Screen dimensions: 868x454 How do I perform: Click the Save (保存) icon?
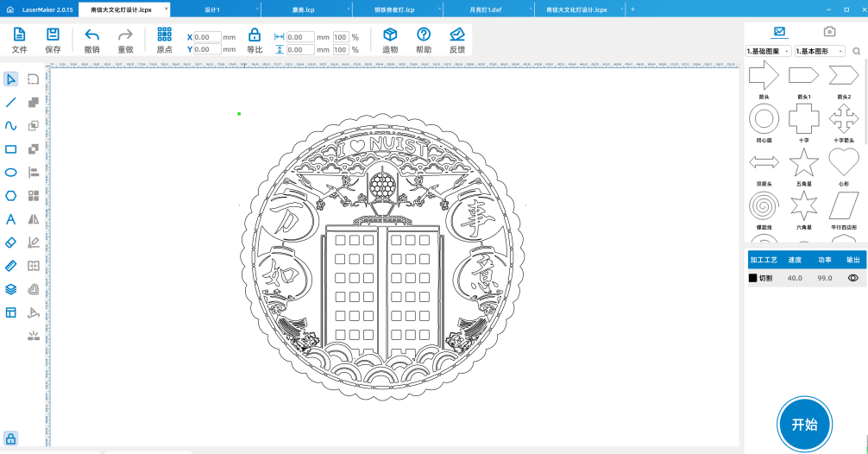pos(53,40)
